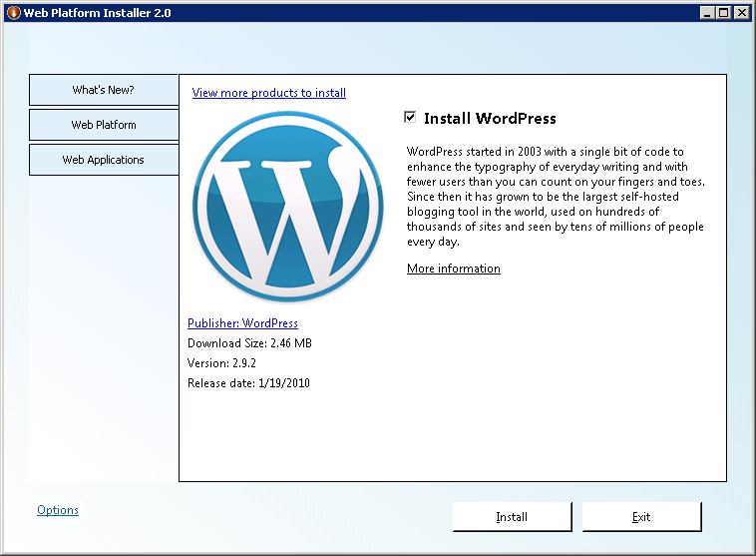Click the WordPress logo image
Screen dimensions: 756x556
pos(288,207)
